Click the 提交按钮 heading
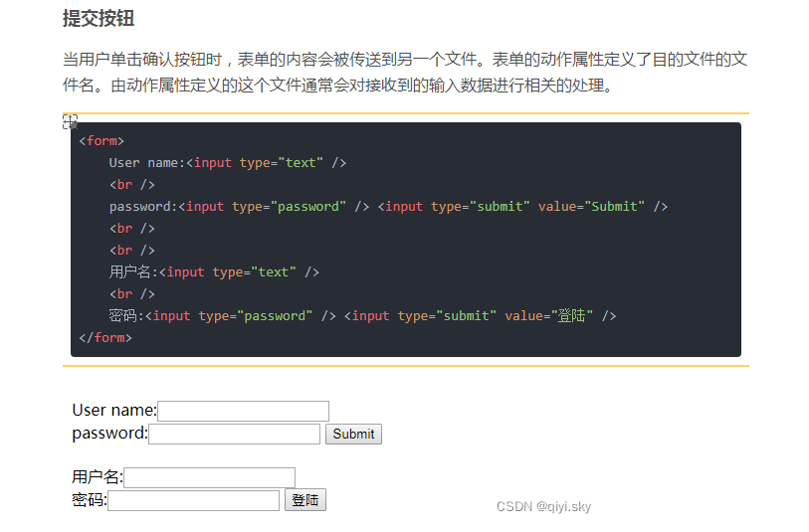809x532 pixels. (99, 19)
